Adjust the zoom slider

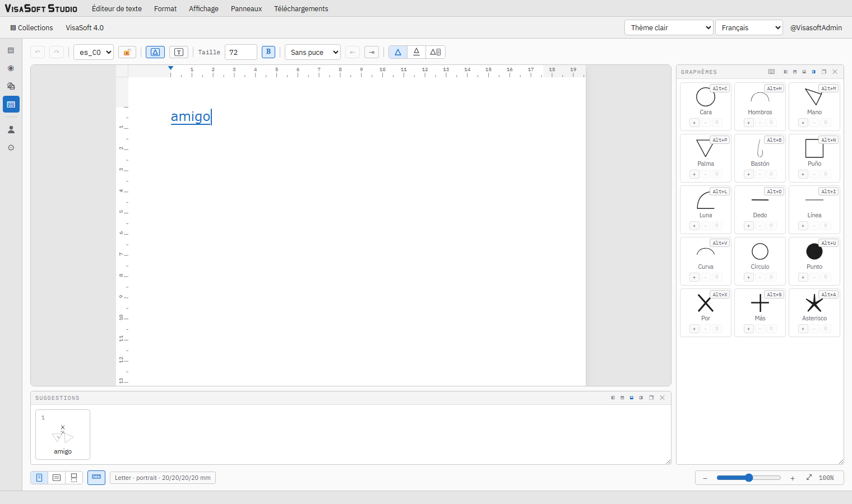(749, 478)
